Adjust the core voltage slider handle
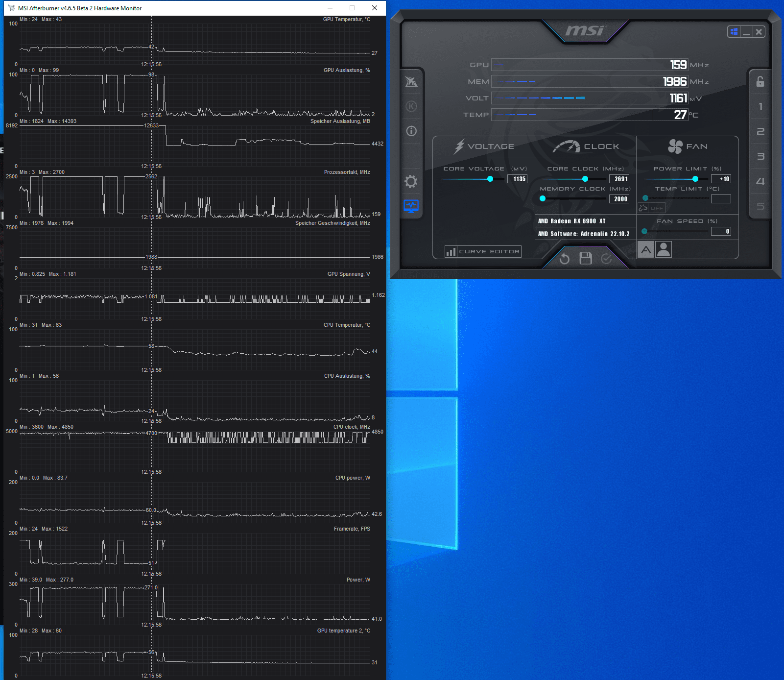The height and width of the screenshot is (680, 784). [490, 179]
